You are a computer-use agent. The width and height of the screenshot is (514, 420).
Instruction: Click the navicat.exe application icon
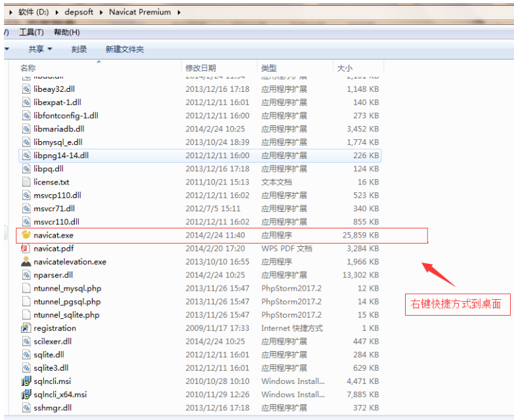[x=26, y=235]
